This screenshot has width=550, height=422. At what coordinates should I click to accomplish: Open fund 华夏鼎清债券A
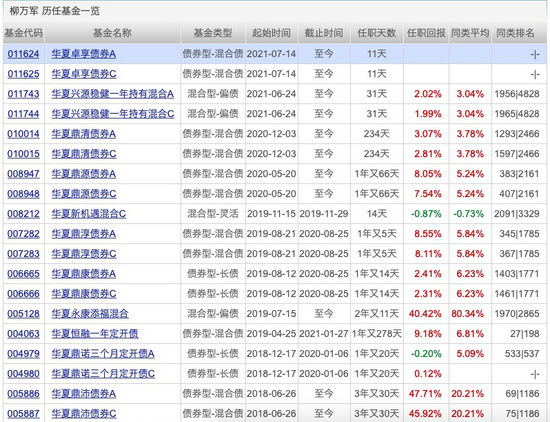pyautogui.click(x=83, y=134)
